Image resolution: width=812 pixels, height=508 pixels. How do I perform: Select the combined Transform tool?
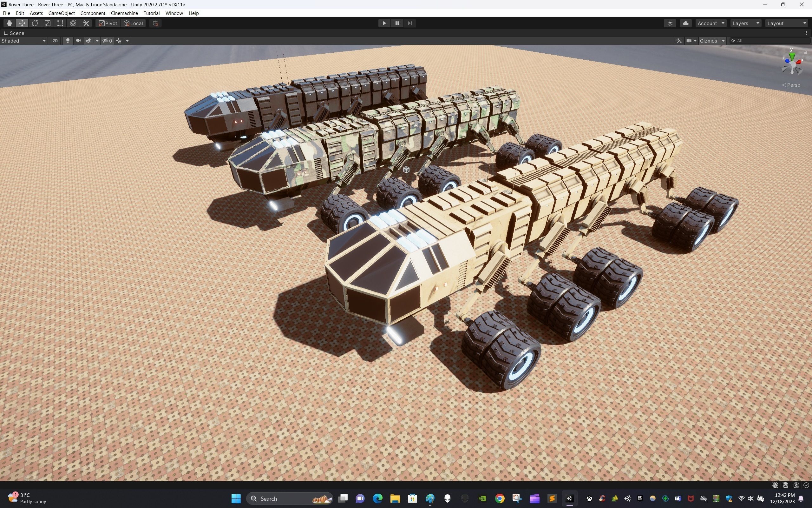tap(73, 23)
